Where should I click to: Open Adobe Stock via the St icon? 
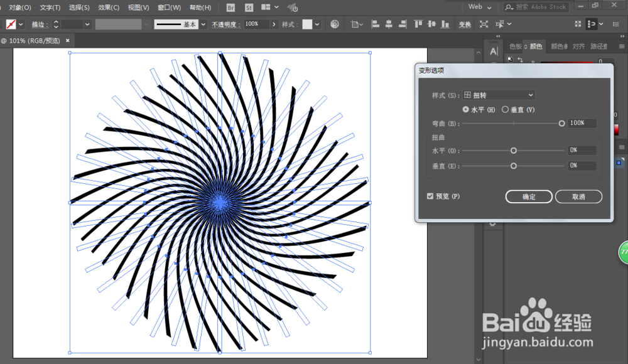[249, 8]
